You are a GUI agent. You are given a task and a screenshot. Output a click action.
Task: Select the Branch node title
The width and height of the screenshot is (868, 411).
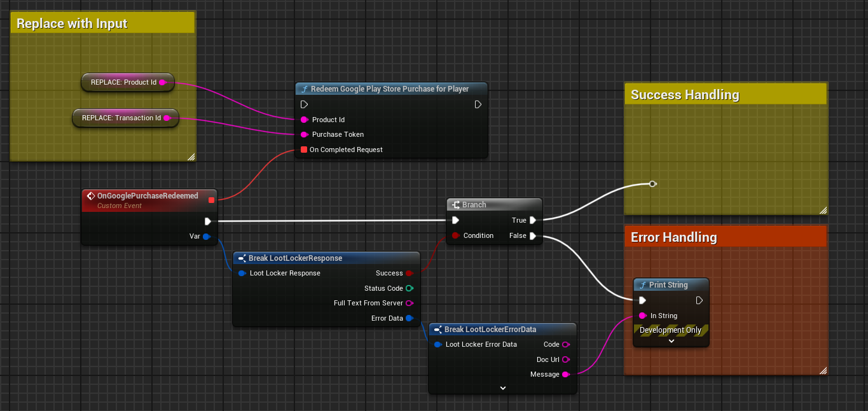tap(474, 205)
